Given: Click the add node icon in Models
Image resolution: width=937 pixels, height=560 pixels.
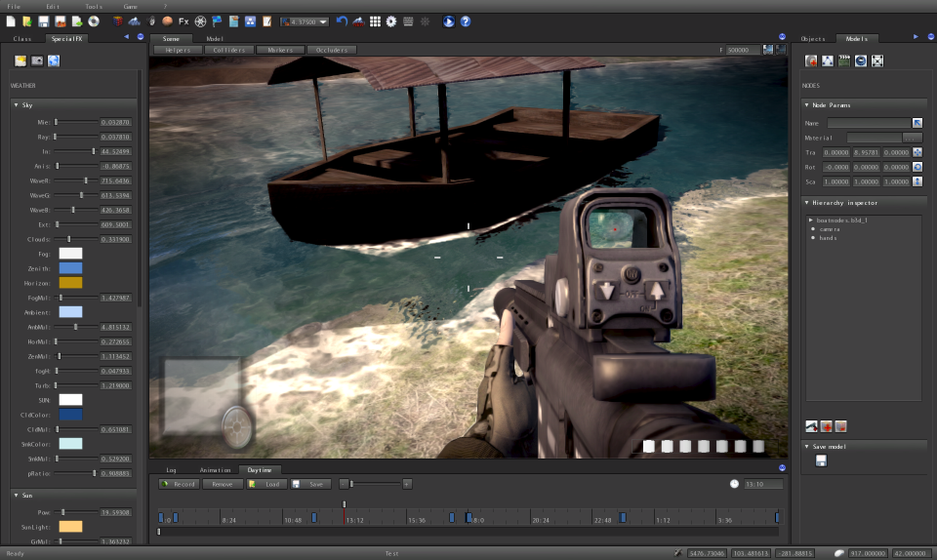Looking at the screenshot, I should point(811,60).
